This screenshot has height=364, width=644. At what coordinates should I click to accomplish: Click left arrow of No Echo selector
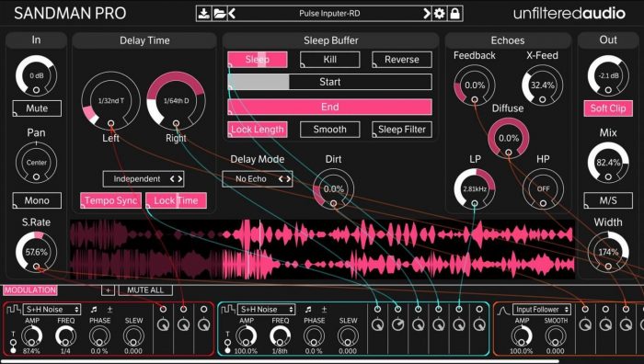coord(282,179)
